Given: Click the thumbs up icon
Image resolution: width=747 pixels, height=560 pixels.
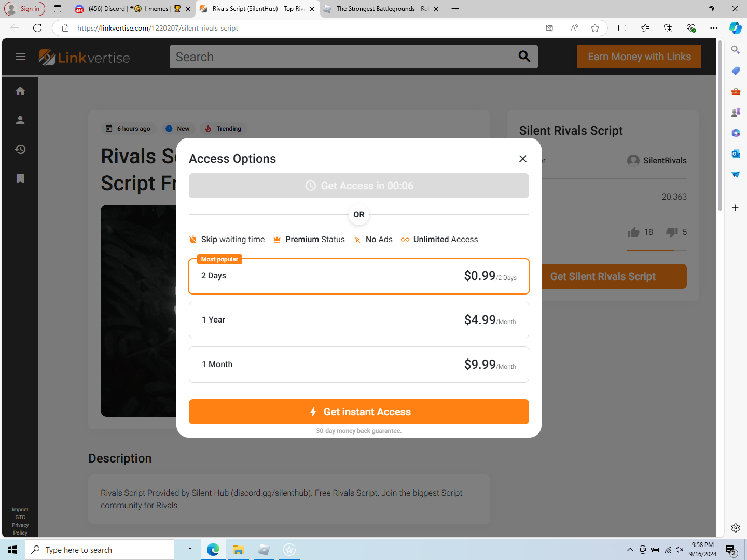Looking at the screenshot, I should [633, 232].
